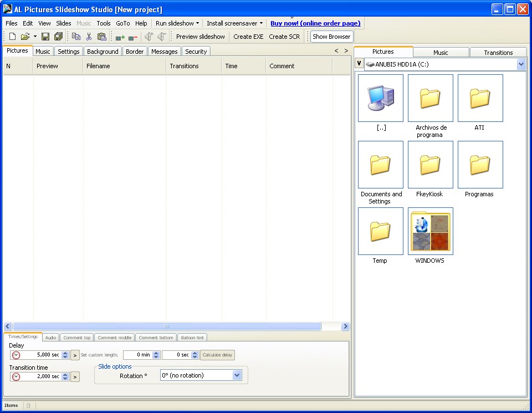The width and height of the screenshot is (532, 413).
Task: Click the Create SCR button
Action: click(x=284, y=37)
